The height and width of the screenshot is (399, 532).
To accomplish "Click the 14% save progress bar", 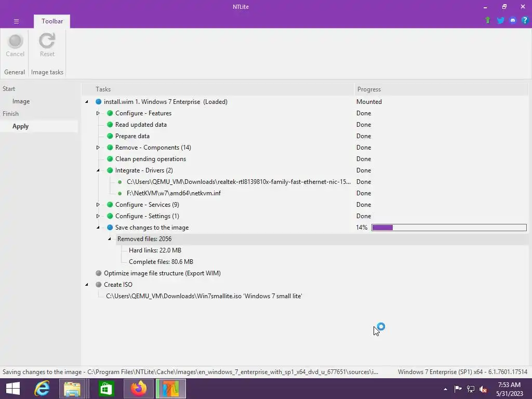I will (x=449, y=228).
